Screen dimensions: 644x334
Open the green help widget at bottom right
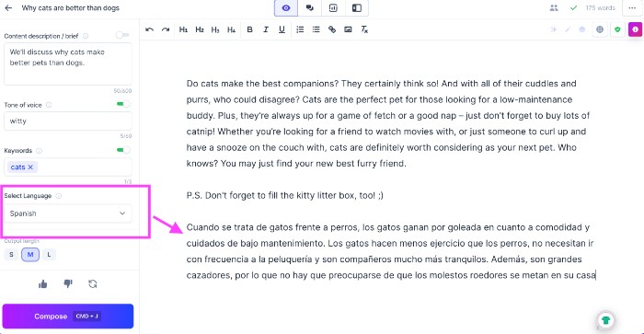point(605,320)
